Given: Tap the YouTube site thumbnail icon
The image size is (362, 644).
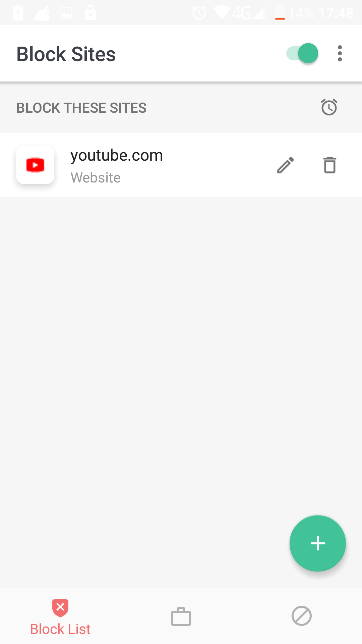Looking at the screenshot, I should point(35,165).
